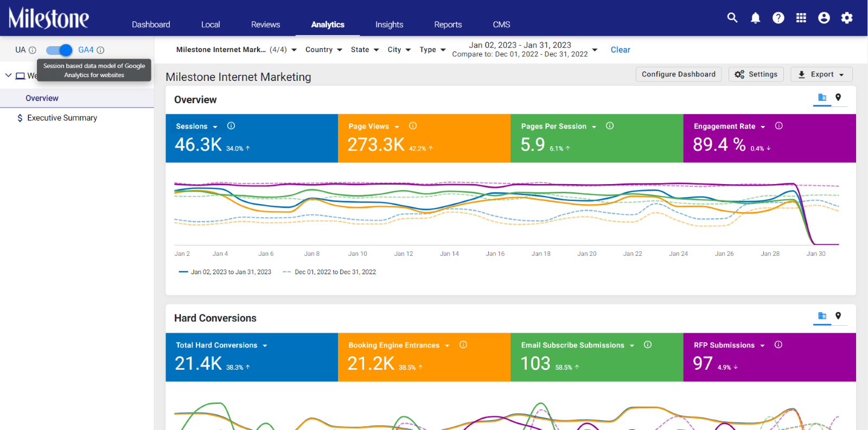Screen dimensions: 868x430
Task: Open the date range picker dropdown
Action: tap(525, 49)
